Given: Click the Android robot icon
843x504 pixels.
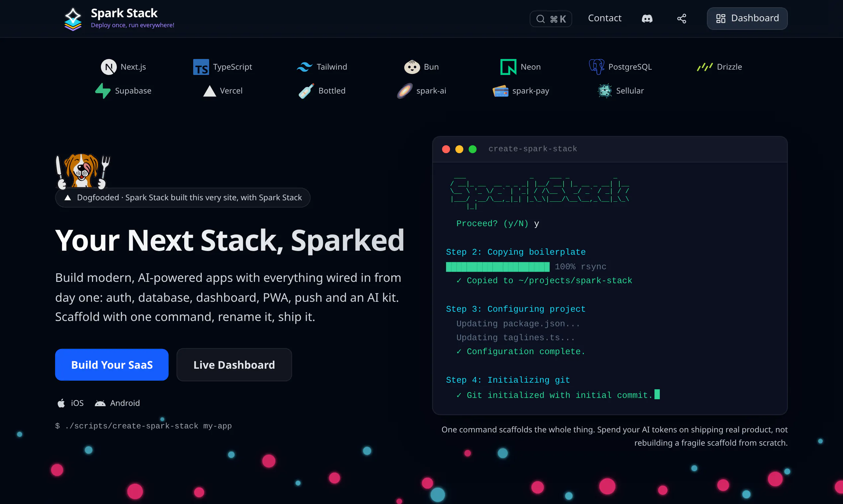Looking at the screenshot, I should (x=100, y=403).
